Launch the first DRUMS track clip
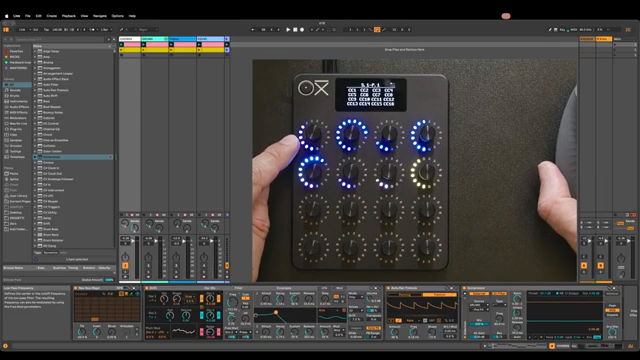 [144, 44]
